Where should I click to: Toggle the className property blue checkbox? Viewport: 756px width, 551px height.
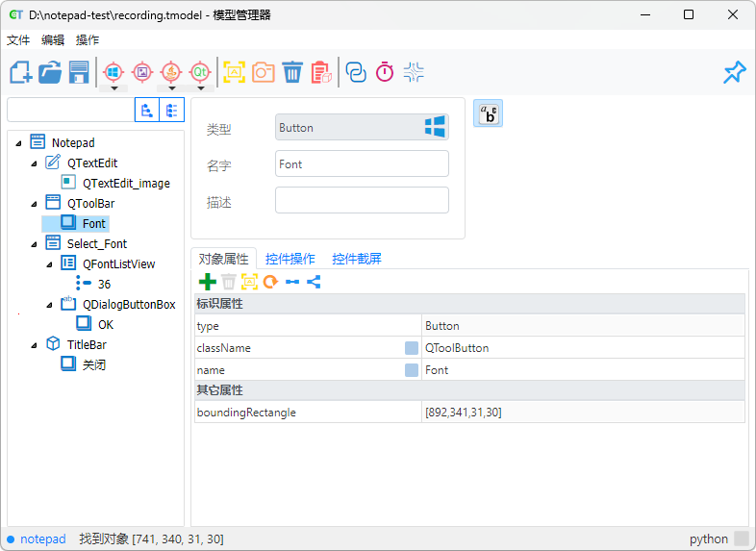tap(412, 348)
